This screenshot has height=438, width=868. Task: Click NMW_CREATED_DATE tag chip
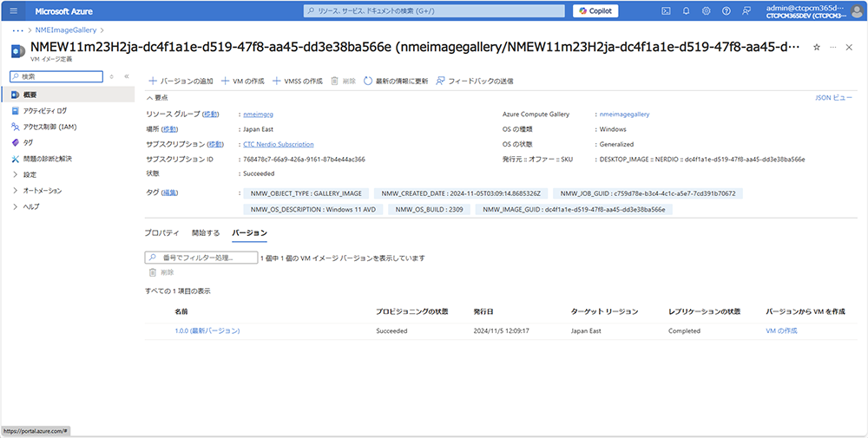[461, 193]
